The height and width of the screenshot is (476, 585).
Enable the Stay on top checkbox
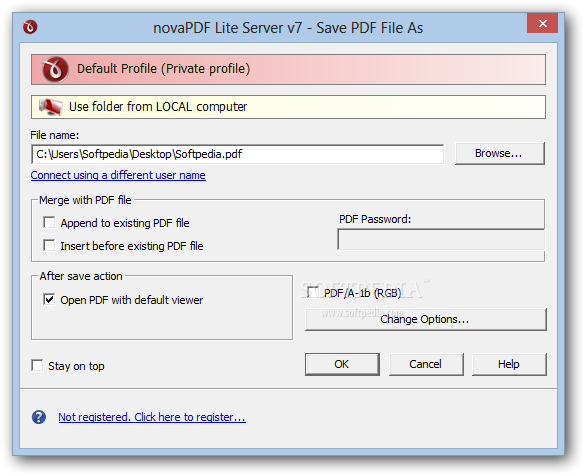[37, 366]
